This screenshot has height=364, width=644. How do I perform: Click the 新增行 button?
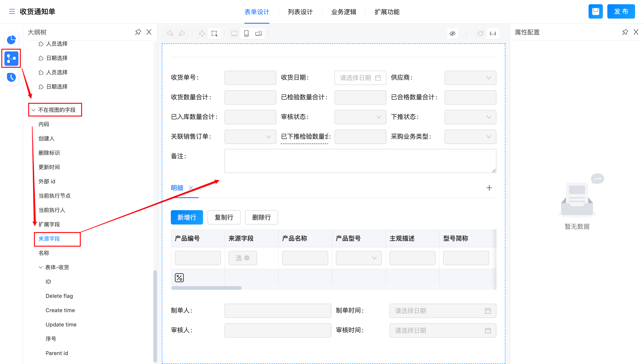187,217
